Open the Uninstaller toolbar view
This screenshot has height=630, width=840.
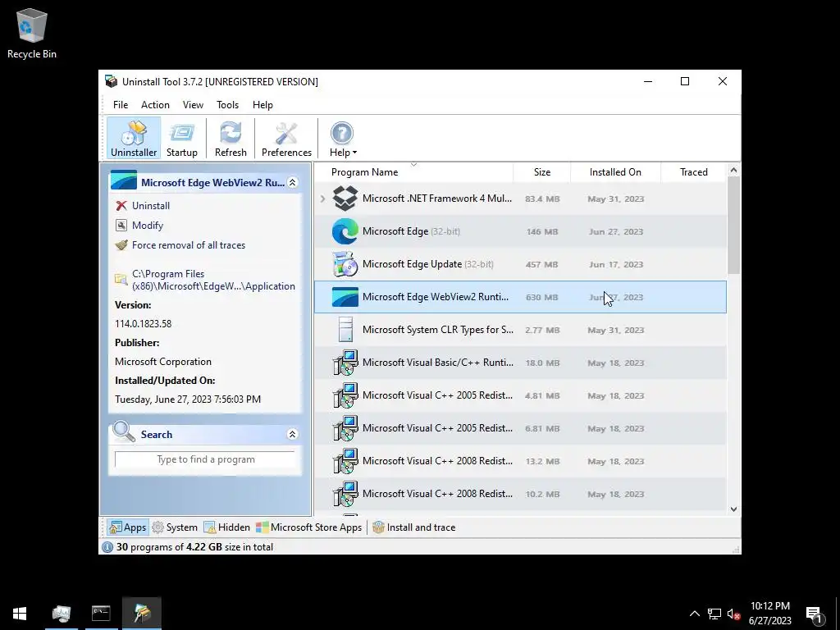(134, 138)
